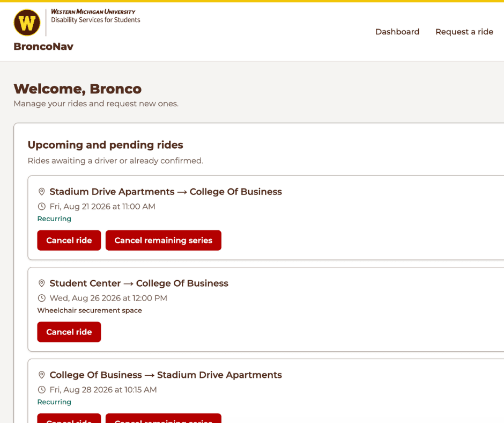This screenshot has height=423, width=504.
Task: Cancel the Aug 21 Stadium Drive ride
Action: point(69,240)
